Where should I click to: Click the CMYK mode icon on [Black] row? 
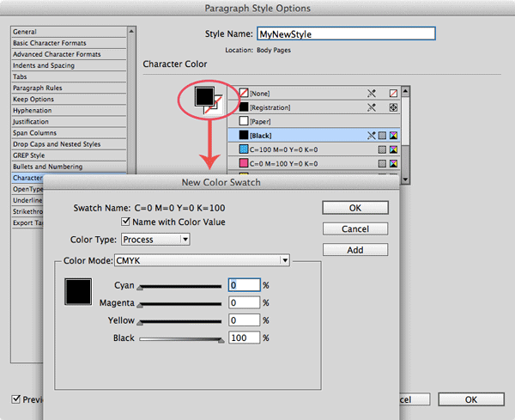click(393, 136)
